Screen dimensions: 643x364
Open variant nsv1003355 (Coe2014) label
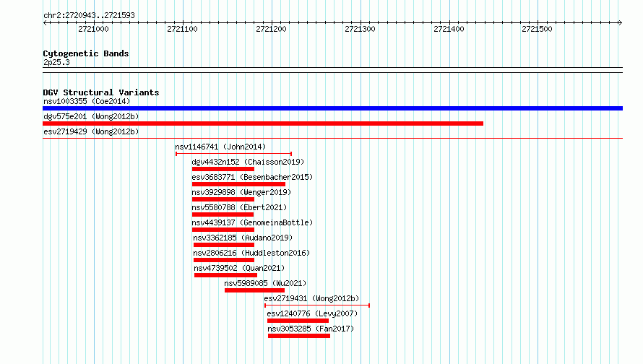point(87,101)
